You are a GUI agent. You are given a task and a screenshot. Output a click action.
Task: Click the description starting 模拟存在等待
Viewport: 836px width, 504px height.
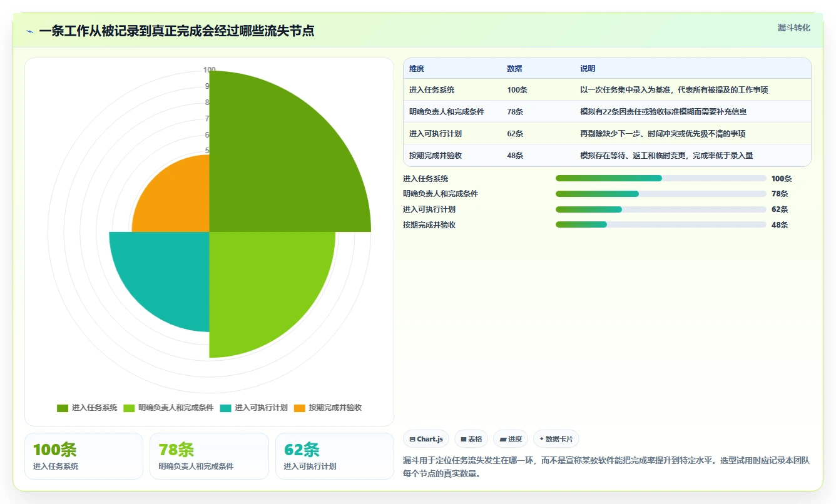click(666, 156)
